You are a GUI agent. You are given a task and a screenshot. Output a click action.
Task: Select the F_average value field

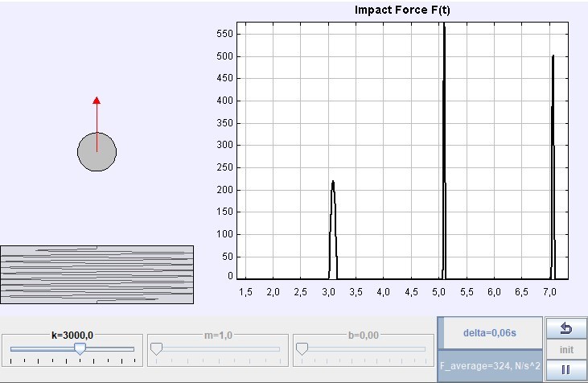point(489,365)
